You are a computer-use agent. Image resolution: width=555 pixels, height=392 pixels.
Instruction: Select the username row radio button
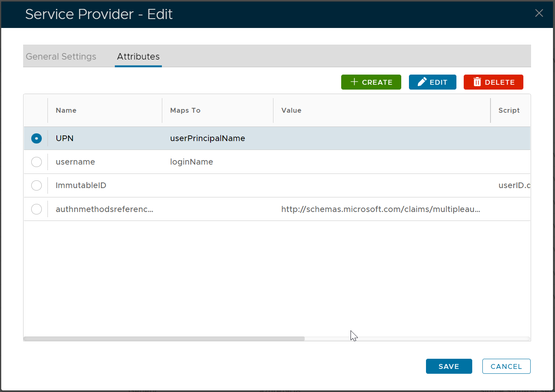[x=37, y=162]
